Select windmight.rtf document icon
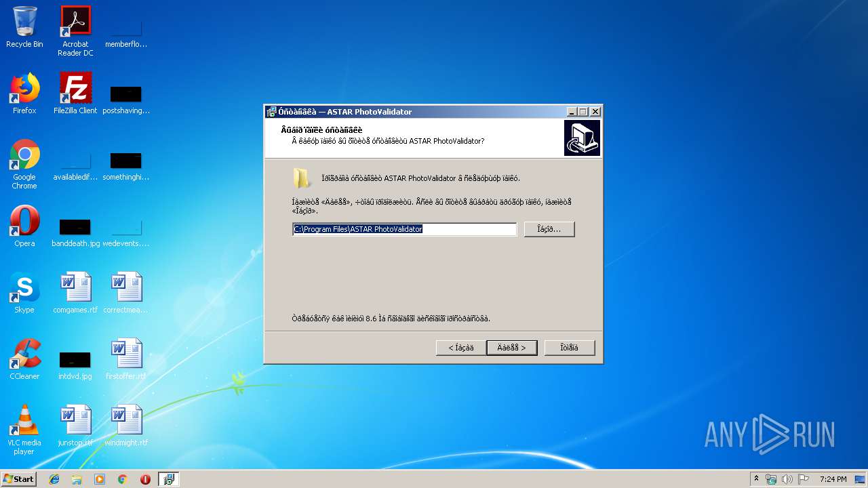Screen dimensions: 868x488 coord(126,425)
